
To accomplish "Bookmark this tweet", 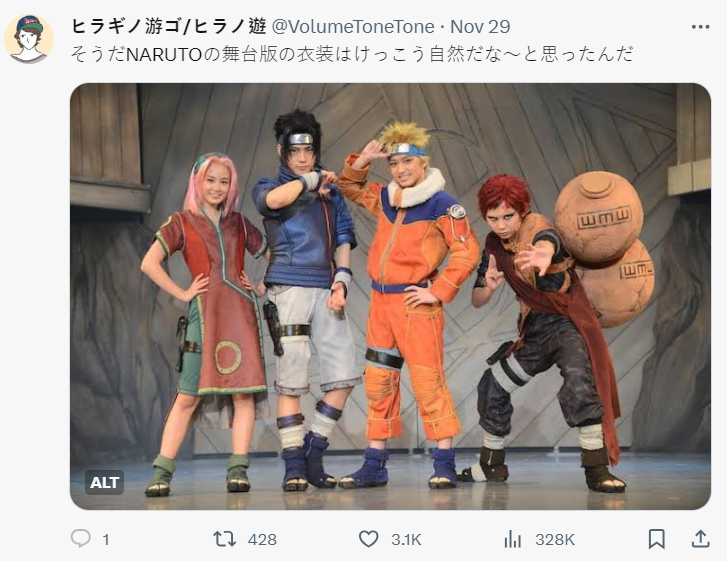I will click(x=657, y=539).
